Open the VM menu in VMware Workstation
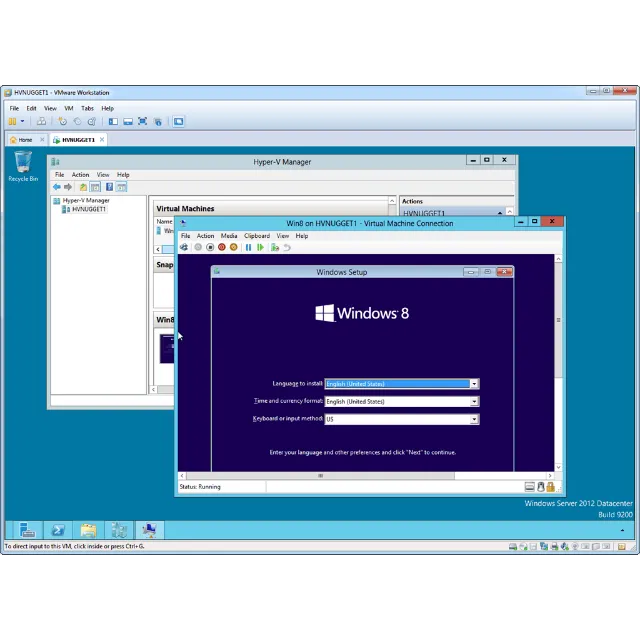The image size is (640, 640). click(69, 108)
